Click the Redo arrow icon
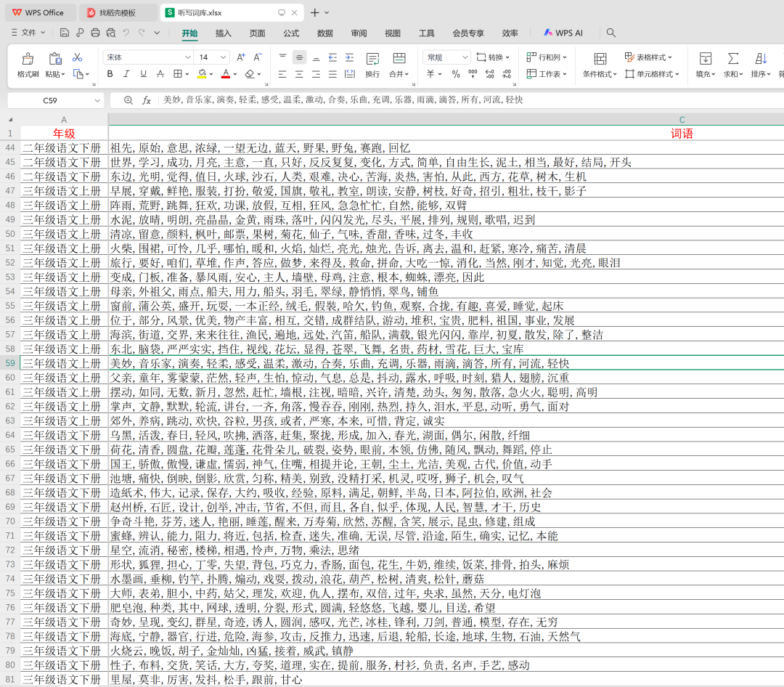 point(142,33)
